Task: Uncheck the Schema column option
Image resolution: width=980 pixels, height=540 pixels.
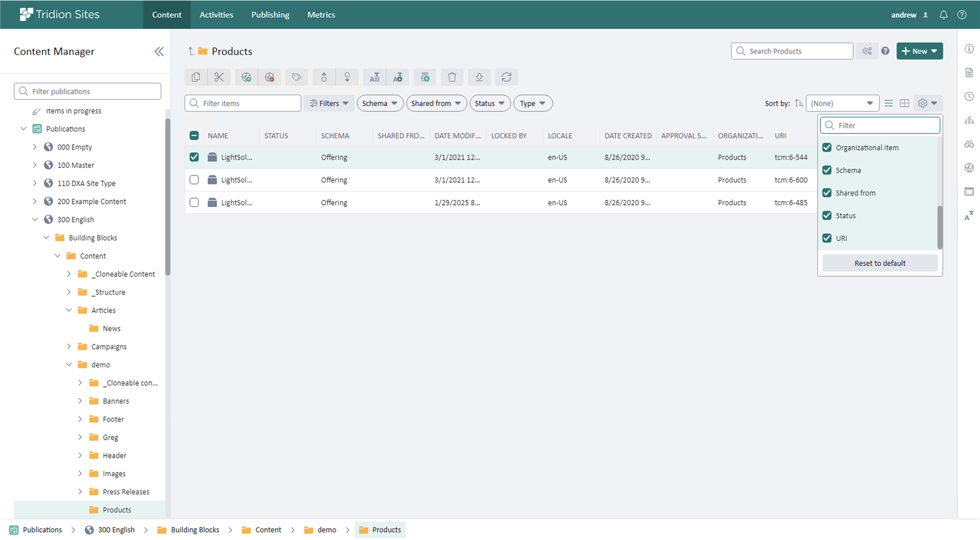Action: click(827, 170)
